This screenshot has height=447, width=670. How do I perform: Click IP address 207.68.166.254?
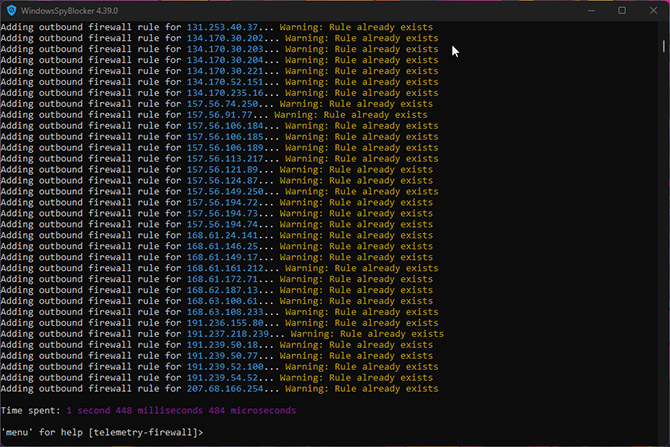[x=226, y=388]
